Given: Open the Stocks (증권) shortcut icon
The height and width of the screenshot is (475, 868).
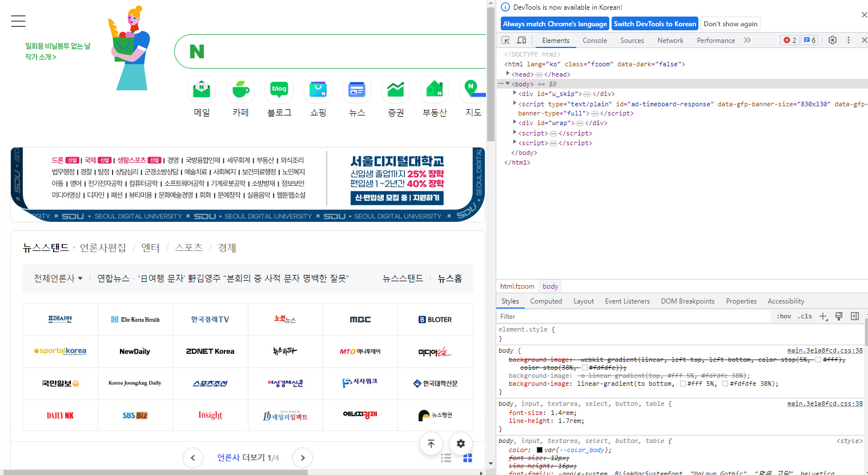Looking at the screenshot, I should coord(396,90).
